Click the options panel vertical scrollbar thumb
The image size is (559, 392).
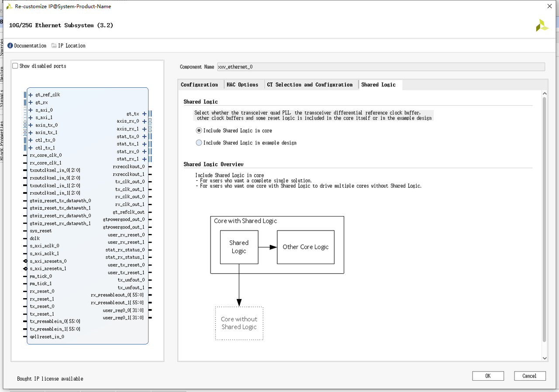(544, 219)
